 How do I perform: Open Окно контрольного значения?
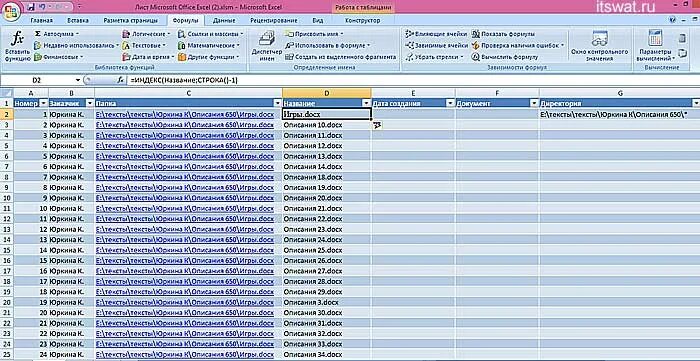(x=599, y=46)
